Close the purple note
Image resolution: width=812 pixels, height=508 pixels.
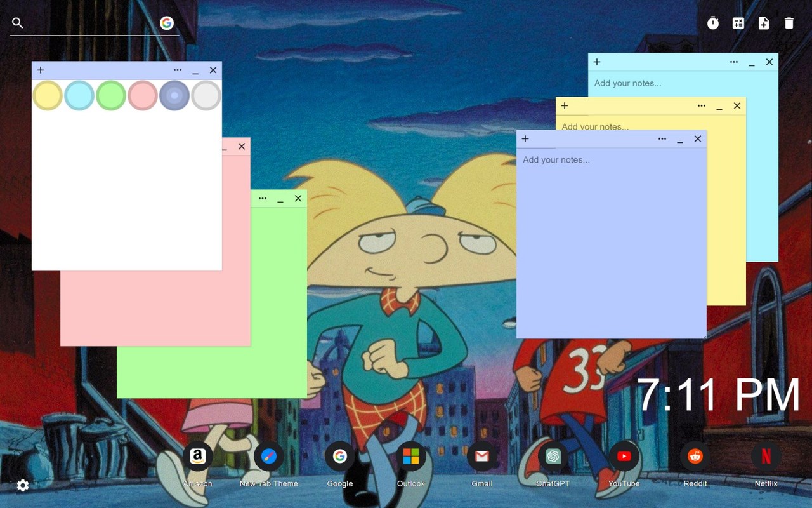(x=698, y=139)
